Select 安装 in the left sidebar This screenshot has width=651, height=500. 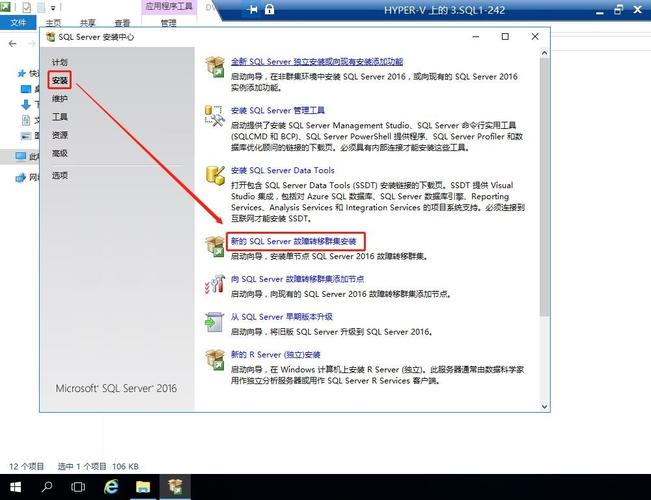point(59,80)
